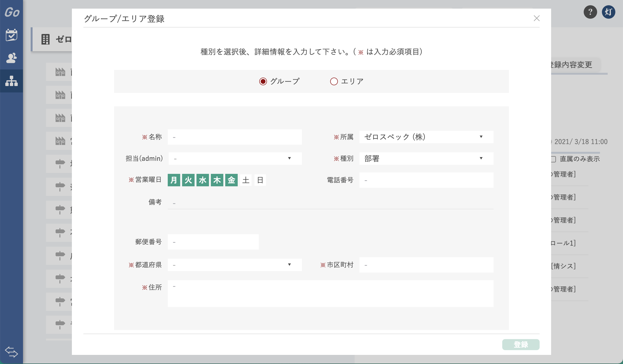Click the 名称 input field
Image resolution: width=623 pixels, height=364 pixels.
click(235, 137)
